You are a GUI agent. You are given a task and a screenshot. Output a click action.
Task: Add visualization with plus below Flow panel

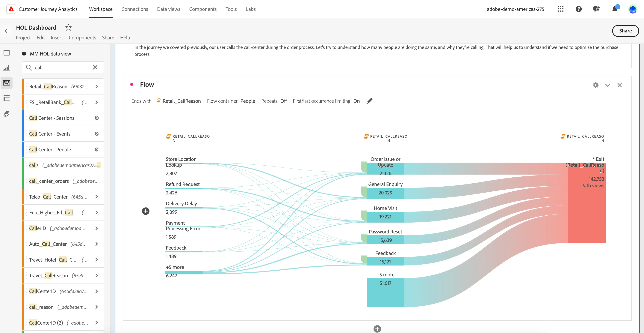377,329
